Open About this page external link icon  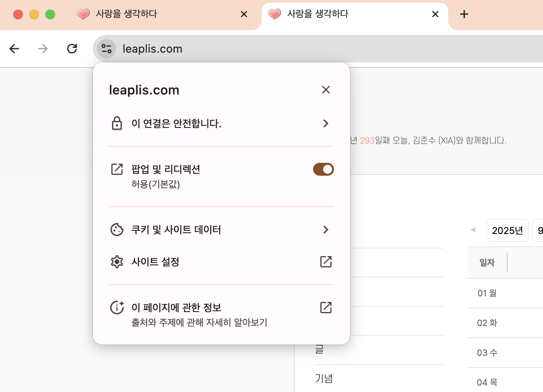[326, 308]
